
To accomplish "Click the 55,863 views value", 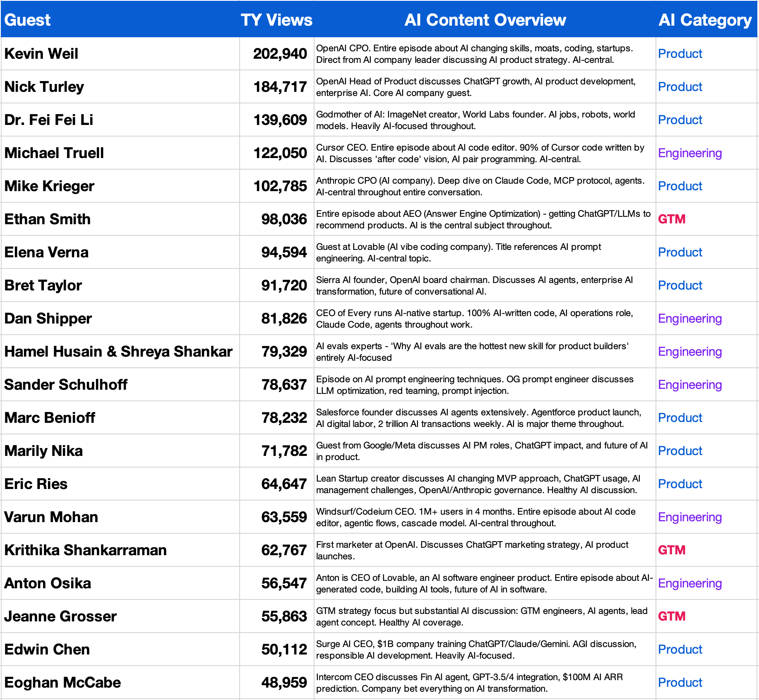I will pyautogui.click(x=284, y=616).
